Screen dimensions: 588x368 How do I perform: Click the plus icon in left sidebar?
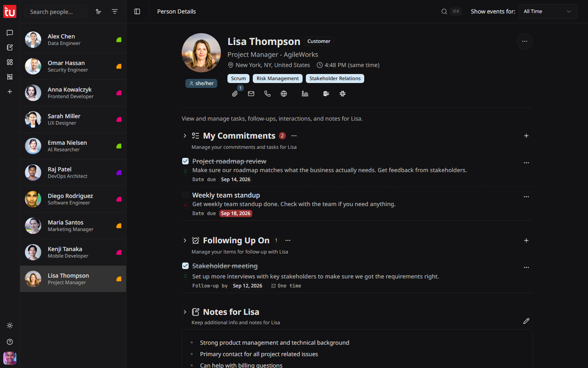click(10, 92)
